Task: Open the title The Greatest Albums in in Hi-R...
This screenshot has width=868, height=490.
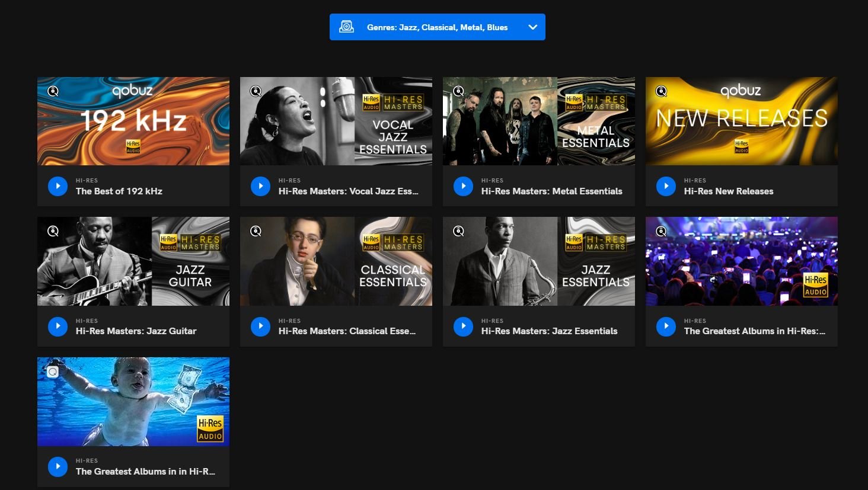Action: [146, 472]
